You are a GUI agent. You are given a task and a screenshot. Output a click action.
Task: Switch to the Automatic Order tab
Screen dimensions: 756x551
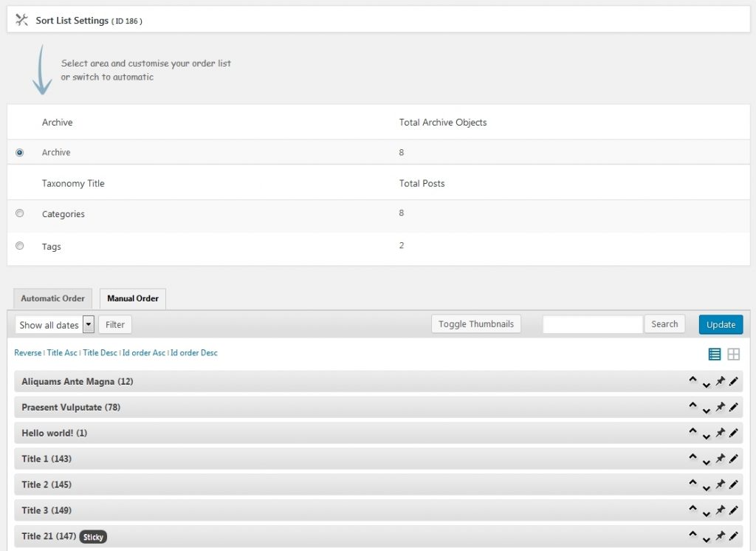click(52, 299)
